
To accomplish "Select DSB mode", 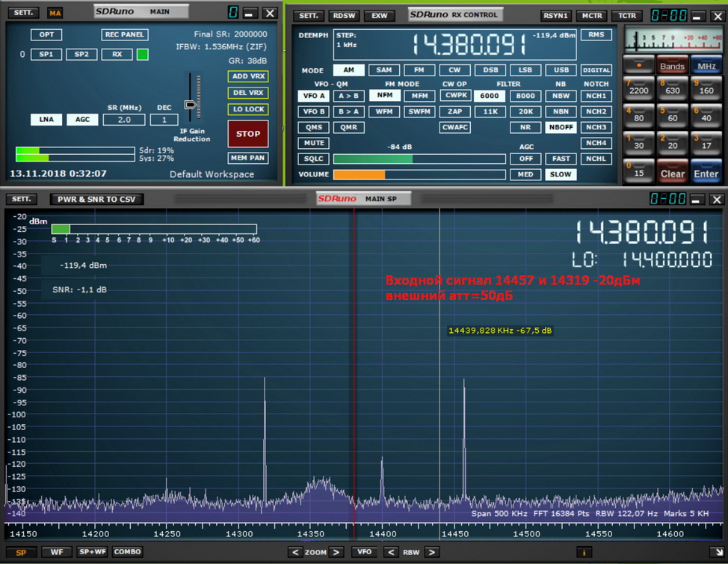I will (x=490, y=70).
